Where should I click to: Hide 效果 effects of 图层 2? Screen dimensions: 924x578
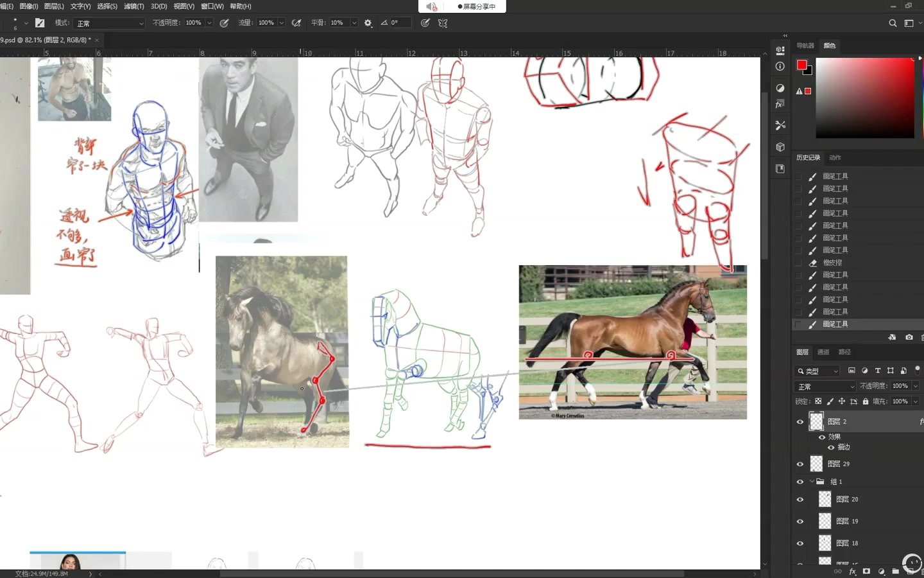pos(821,437)
